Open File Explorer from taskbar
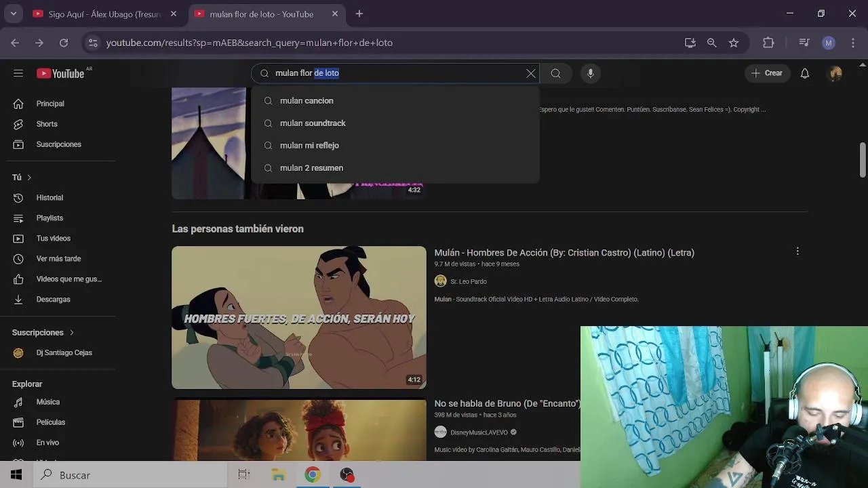The image size is (868, 488). (278, 475)
